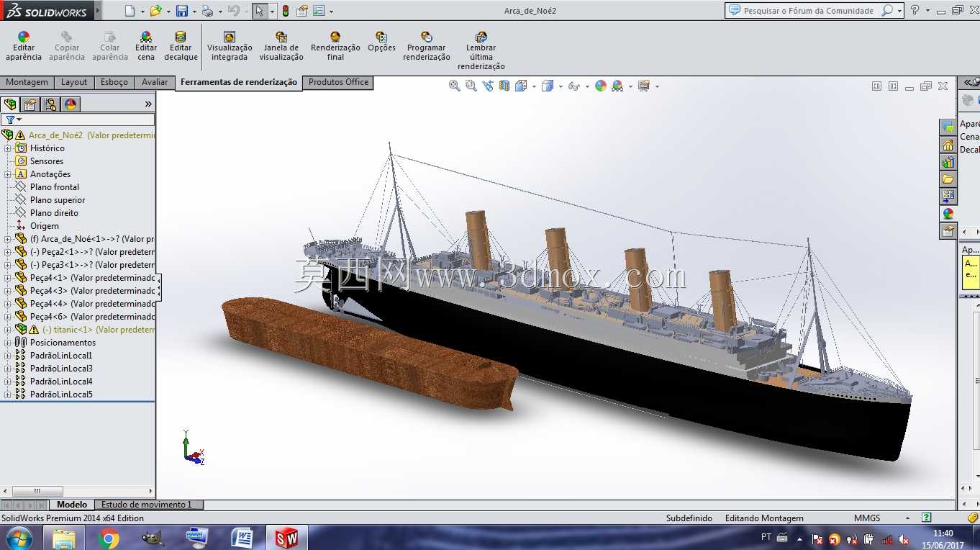Open the SolidWorks logo menu
980x550 pixels.
pyautogui.click(x=46, y=11)
